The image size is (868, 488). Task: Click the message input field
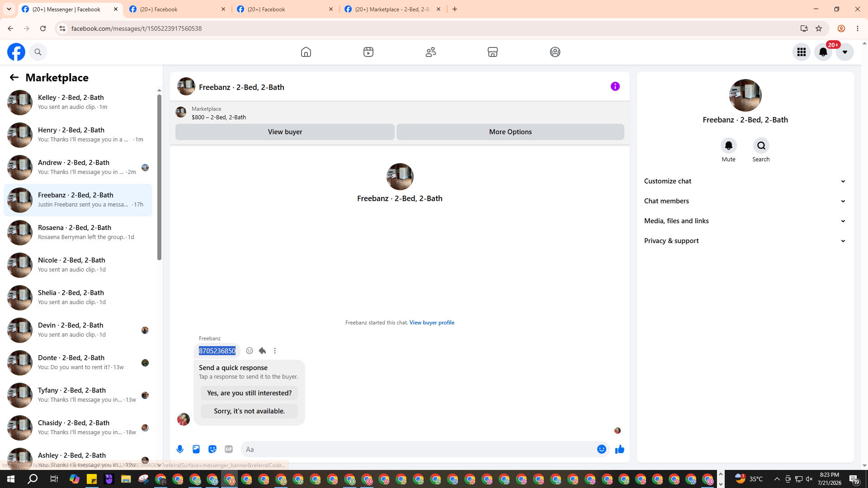pyautogui.click(x=418, y=449)
